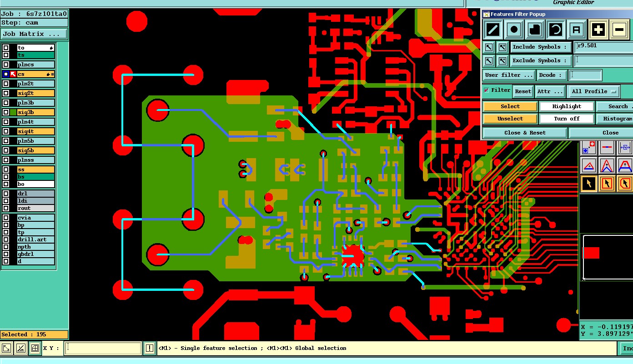Screen dimensions: 633x364
Task: Open the Job Matrix button
Action: (34, 34)
